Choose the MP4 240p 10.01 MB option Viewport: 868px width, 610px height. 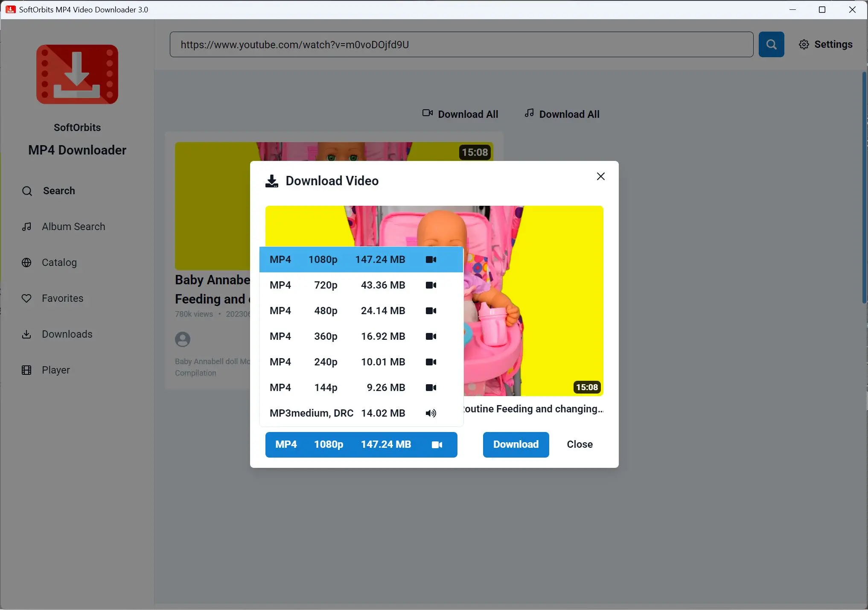tap(361, 362)
